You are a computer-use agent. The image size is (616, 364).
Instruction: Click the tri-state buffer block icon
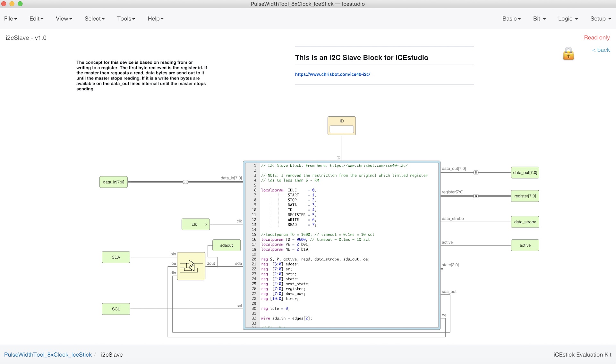[x=191, y=266]
